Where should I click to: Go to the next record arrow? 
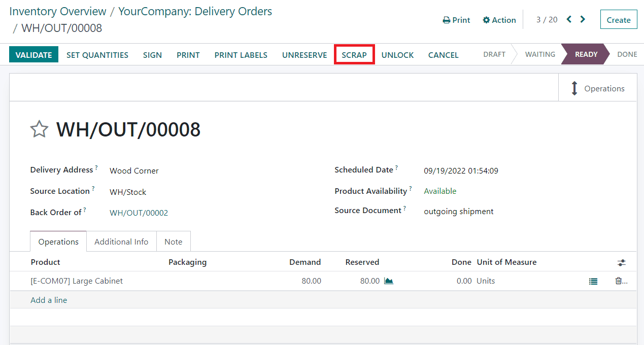click(x=583, y=20)
